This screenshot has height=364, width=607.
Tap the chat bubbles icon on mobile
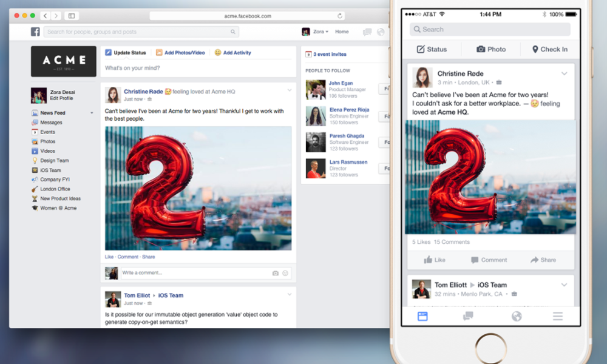coord(468,316)
